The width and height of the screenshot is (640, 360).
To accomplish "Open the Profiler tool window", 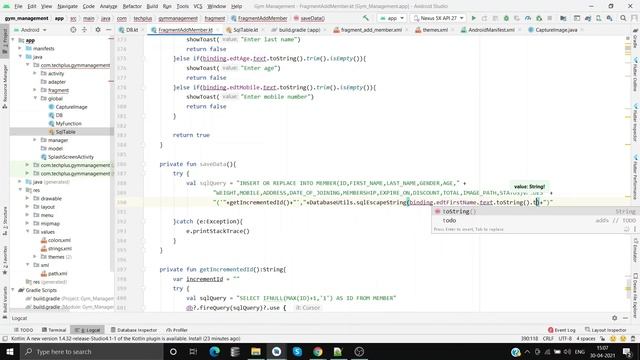I will (x=177, y=330).
